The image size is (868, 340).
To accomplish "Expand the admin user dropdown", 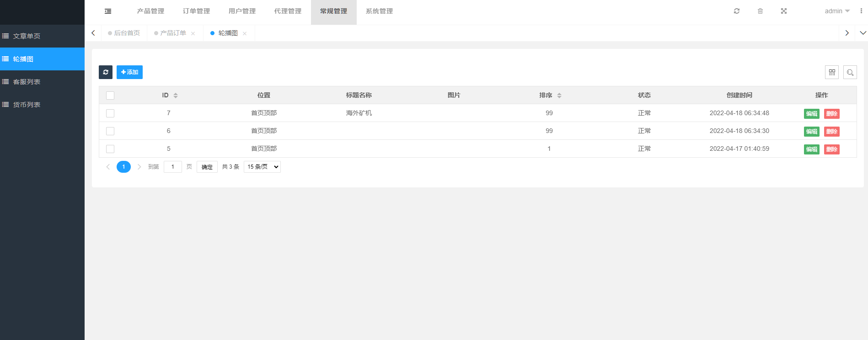I will click(837, 11).
